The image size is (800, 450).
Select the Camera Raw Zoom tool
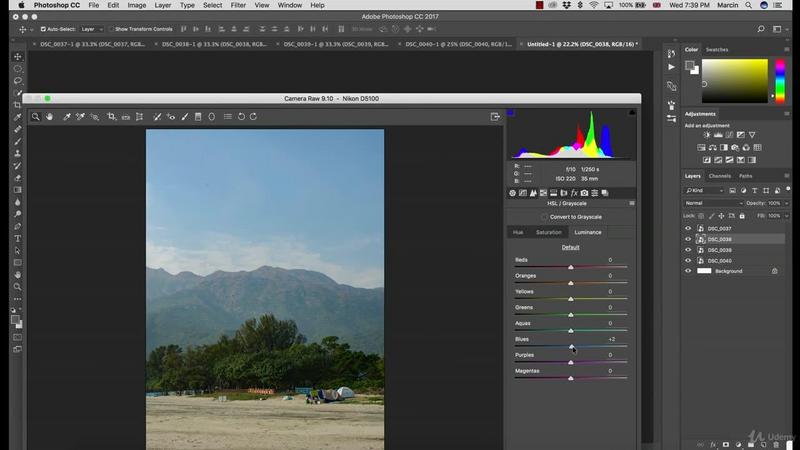click(x=35, y=117)
